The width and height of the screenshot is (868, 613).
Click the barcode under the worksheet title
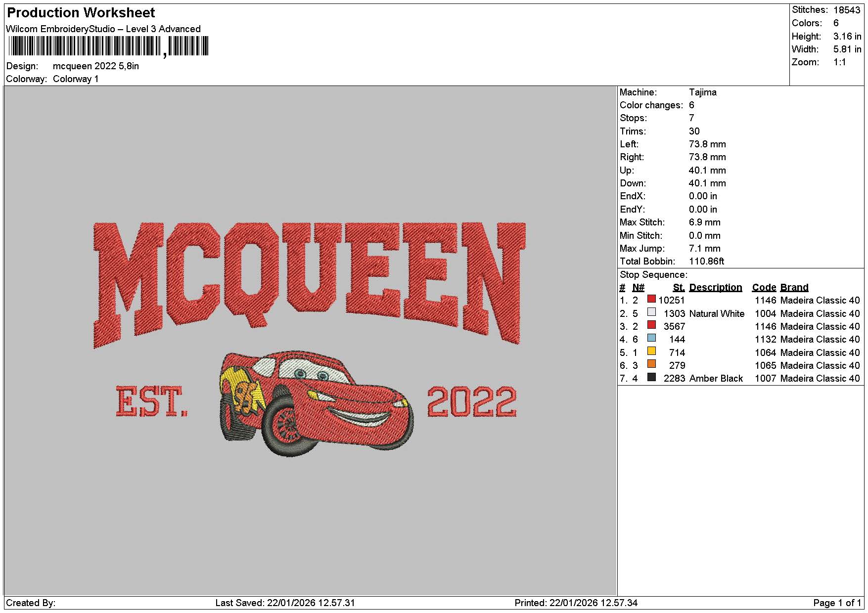pos(109,47)
